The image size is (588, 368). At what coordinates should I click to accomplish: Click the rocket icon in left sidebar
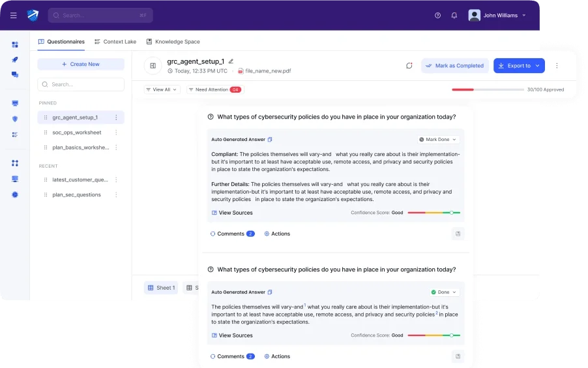(15, 60)
